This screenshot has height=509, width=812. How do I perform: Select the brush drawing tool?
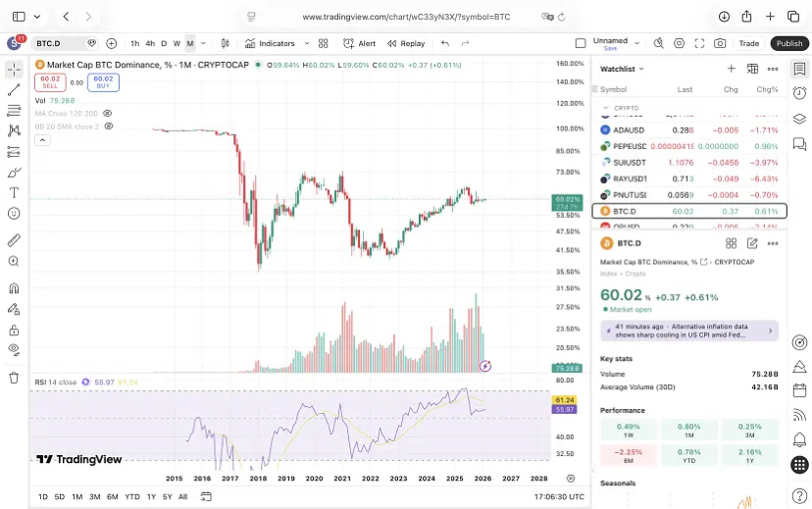14,173
